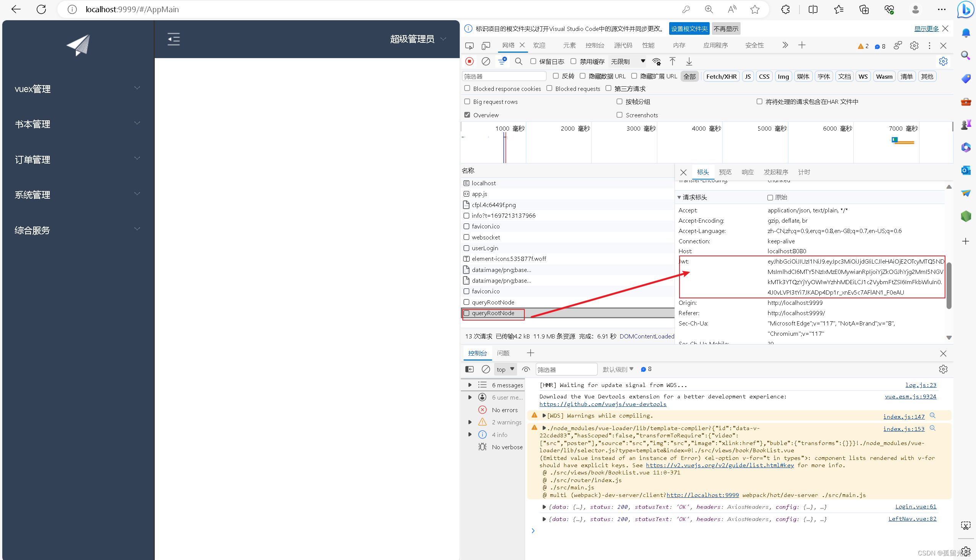The width and height of the screenshot is (976, 560).
Task: Open network search magnifier
Action: click(519, 62)
